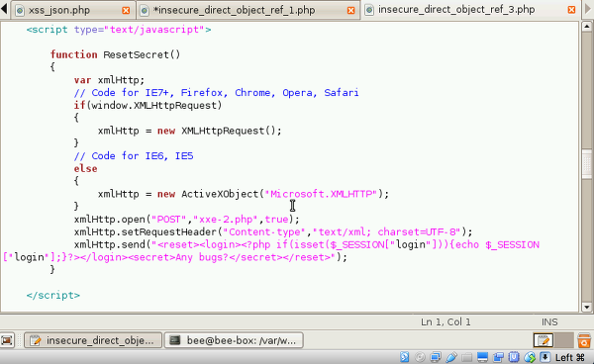This screenshot has width=594, height=364.
Task: Show earlier tabs with the left tab-scroll arrow
Action: [x=4, y=9]
